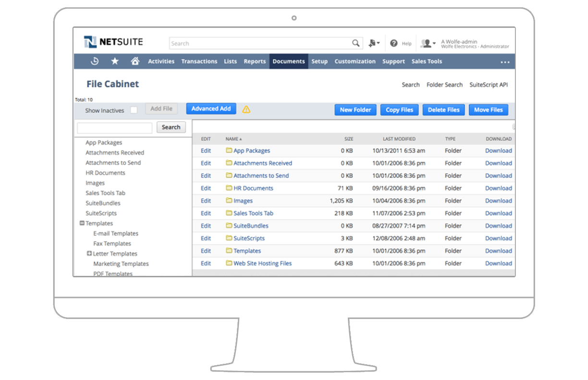The image size is (588, 380).
Task: Open the Lists menu
Action: tap(231, 61)
